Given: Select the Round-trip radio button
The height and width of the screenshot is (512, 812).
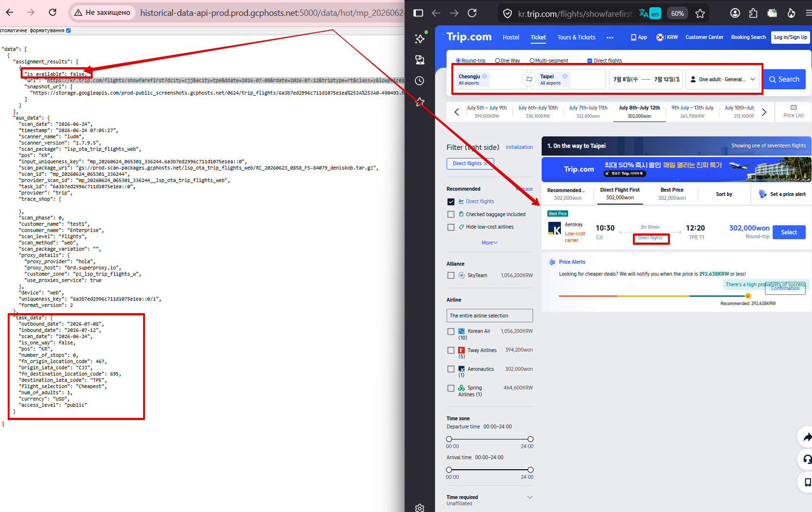Looking at the screenshot, I should pos(458,61).
